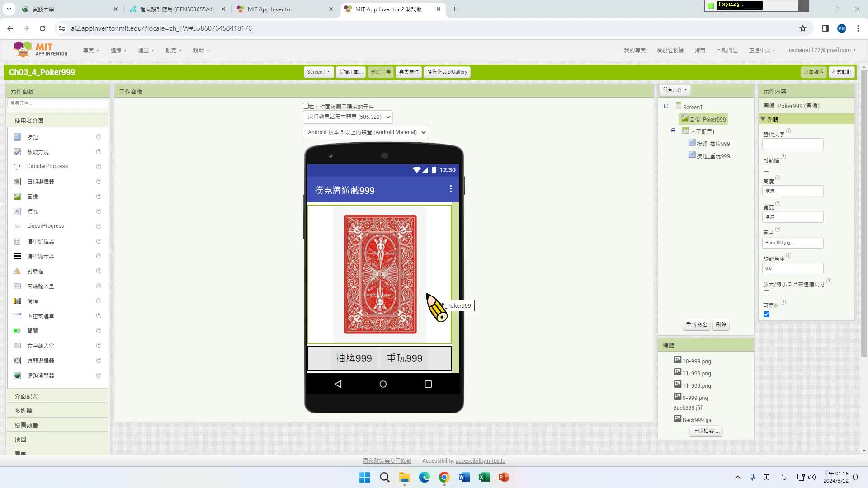Toggle show hidden components in viewer checkbox
Viewport: 868px width, 488px height.
pos(306,106)
